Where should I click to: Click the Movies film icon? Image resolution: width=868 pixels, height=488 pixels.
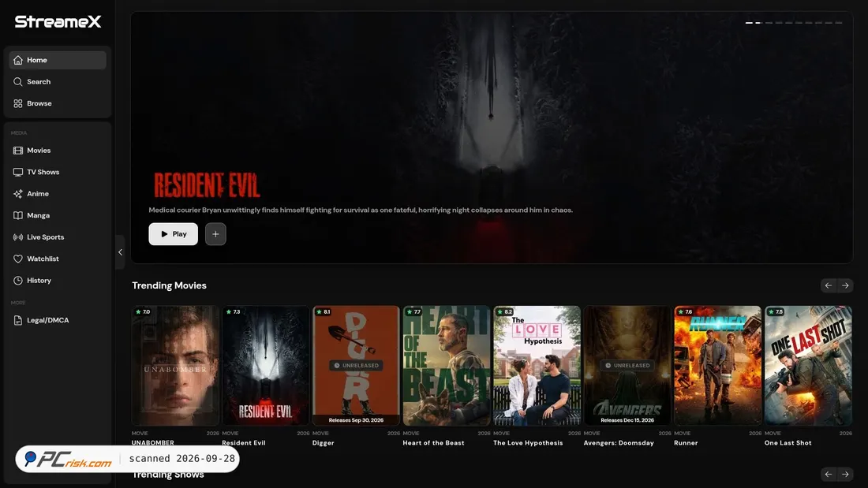coord(18,151)
